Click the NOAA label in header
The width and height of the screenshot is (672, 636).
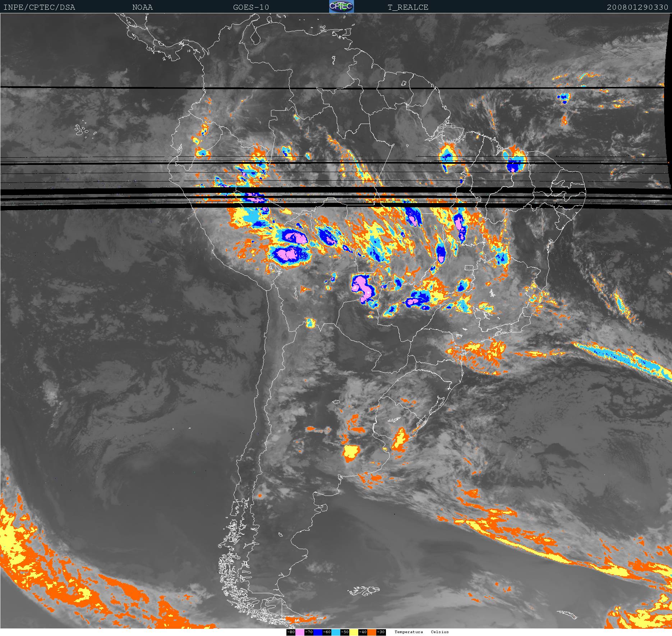[x=142, y=7]
